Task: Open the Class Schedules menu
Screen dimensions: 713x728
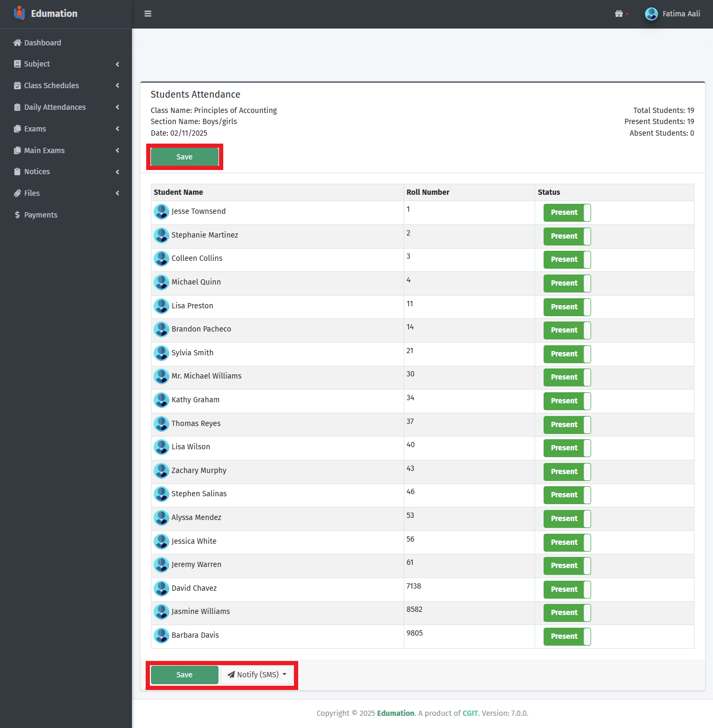Action: [x=51, y=86]
